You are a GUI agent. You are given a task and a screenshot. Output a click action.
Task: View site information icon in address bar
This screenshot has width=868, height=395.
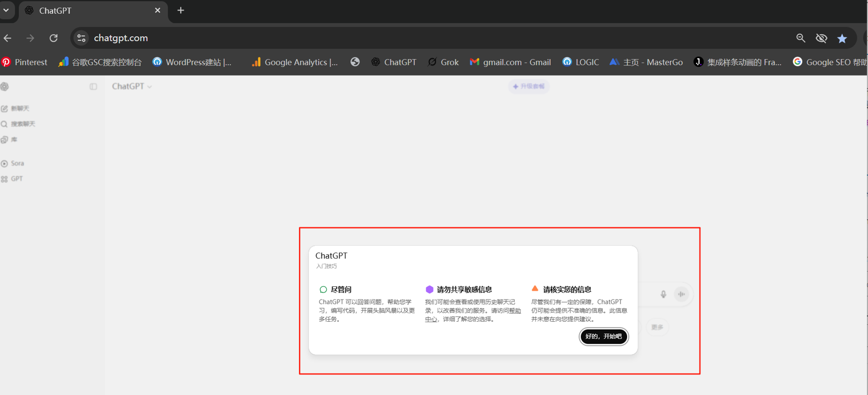point(81,38)
